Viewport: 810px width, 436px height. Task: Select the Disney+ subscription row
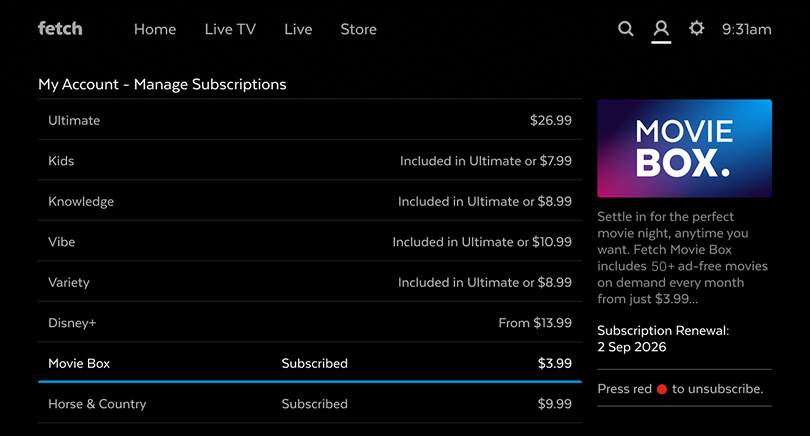tap(310, 323)
